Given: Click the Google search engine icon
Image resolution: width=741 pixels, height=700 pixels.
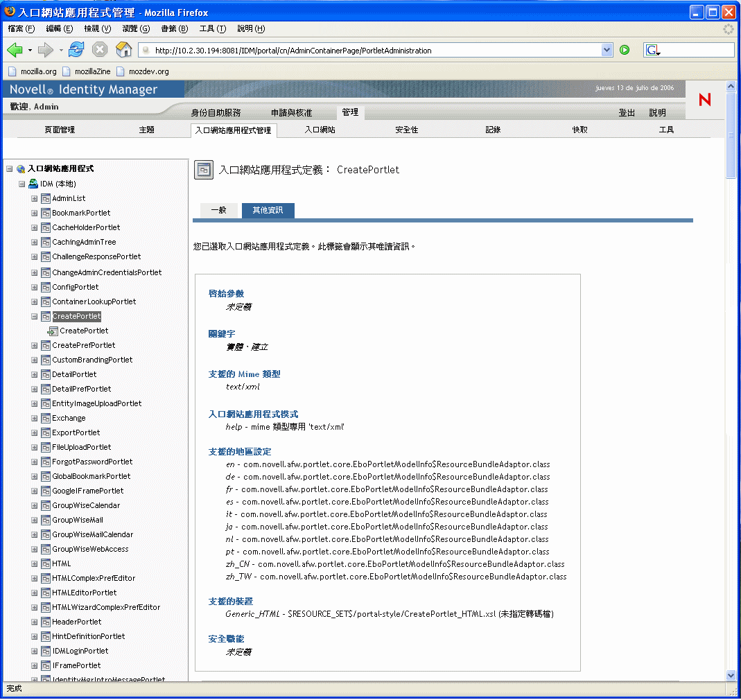Looking at the screenshot, I should [653, 50].
